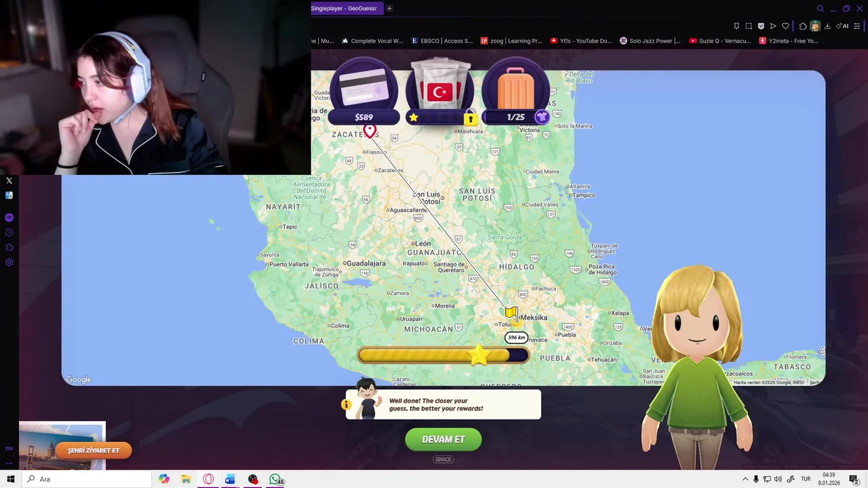Viewport: 868px width, 488px height.
Task: Open a new browser tab with plus
Action: pyautogui.click(x=389, y=8)
